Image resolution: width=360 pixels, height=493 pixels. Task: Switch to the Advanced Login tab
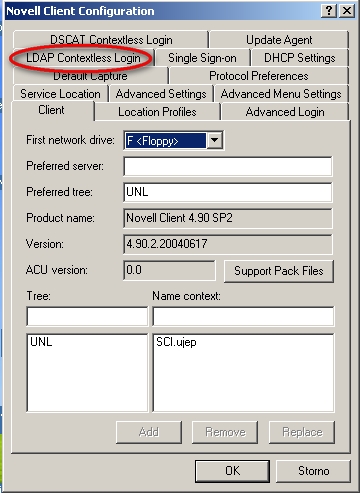[285, 112]
